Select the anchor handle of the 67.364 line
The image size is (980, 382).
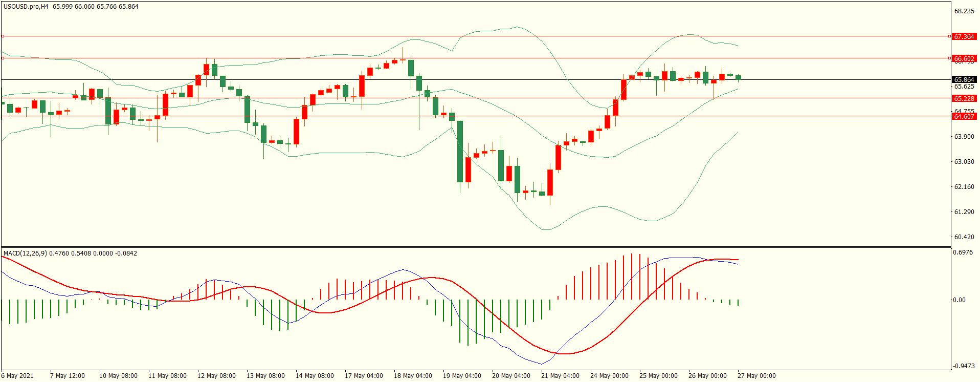[x=3, y=36]
